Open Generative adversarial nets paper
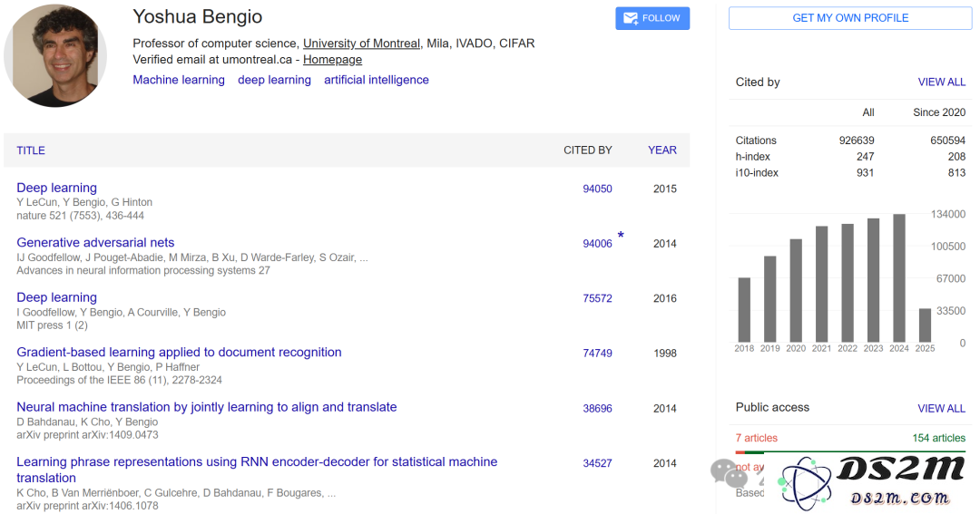 tap(95, 242)
